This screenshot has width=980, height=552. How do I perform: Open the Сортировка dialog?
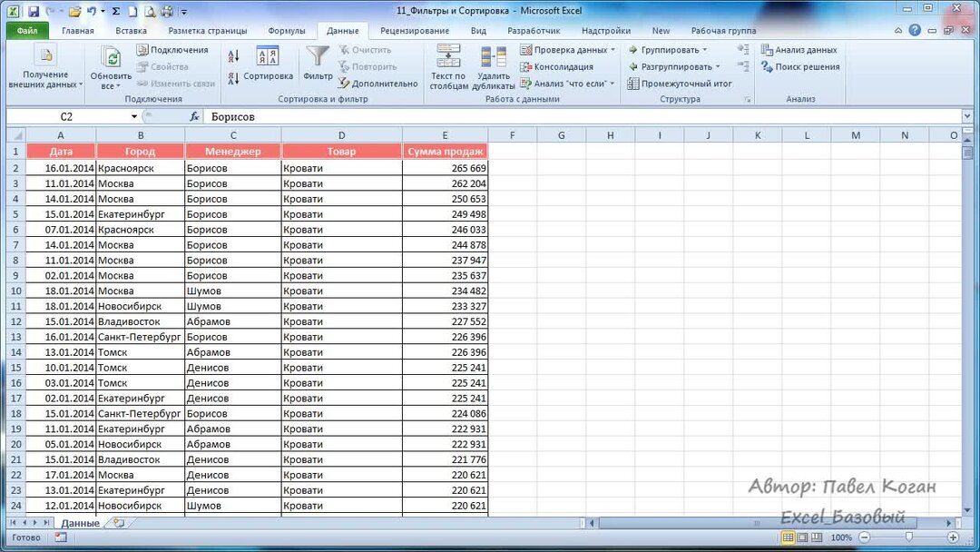pos(268,65)
